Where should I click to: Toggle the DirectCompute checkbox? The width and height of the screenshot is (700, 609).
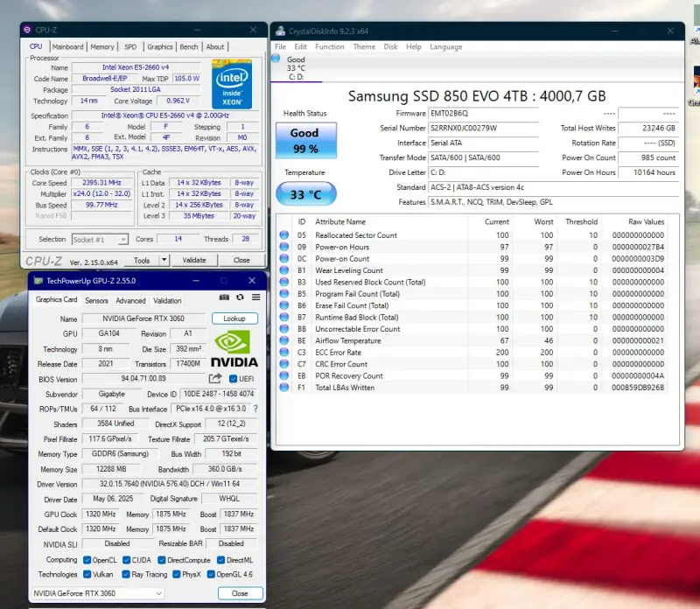(162, 560)
